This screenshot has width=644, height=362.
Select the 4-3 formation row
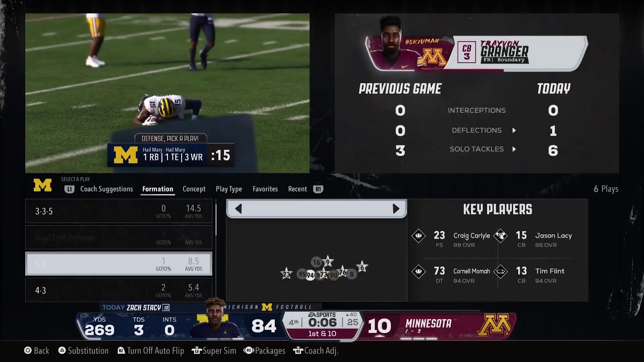click(119, 290)
